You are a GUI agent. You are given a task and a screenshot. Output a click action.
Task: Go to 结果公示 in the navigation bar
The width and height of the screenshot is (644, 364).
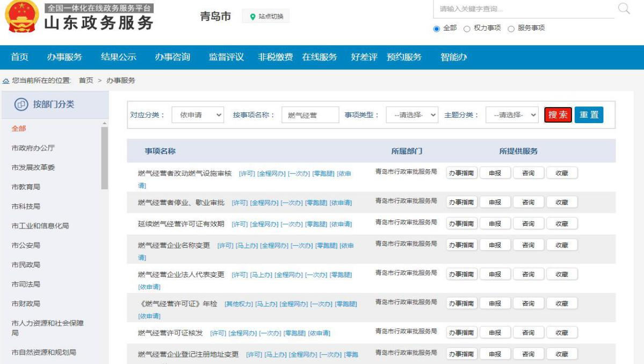pyautogui.click(x=119, y=58)
